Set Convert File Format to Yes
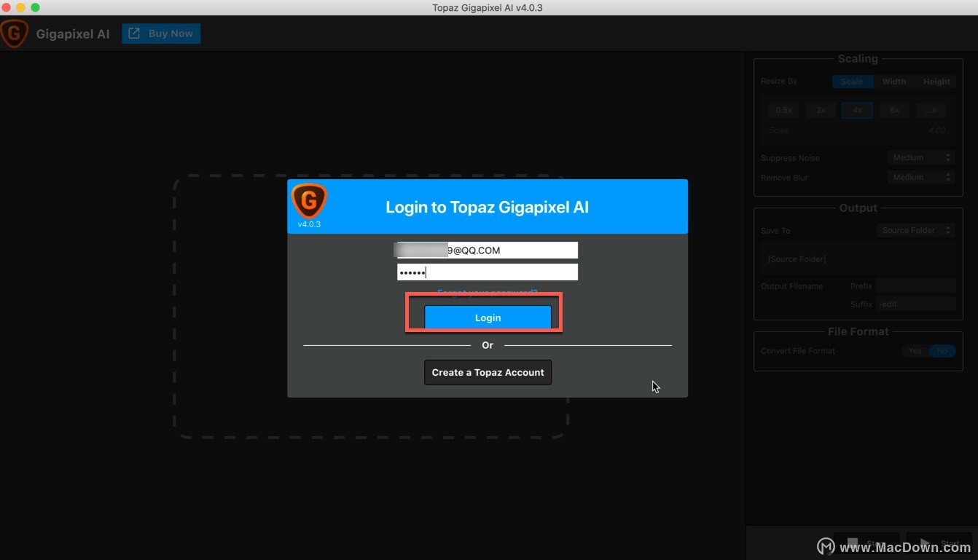Image resolution: width=978 pixels, height=560 pixels. coord(915,351)
